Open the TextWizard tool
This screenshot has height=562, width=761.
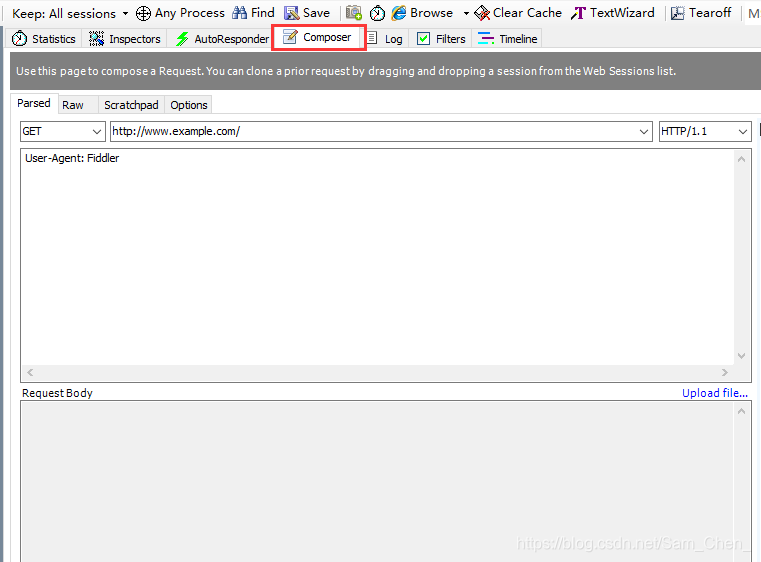[613, 13]
